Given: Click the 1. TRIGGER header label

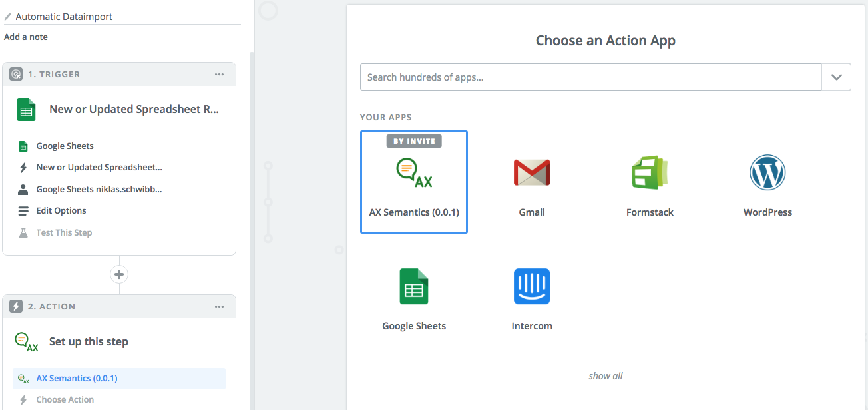Looking at the screenshot, I should coord(54,75).
